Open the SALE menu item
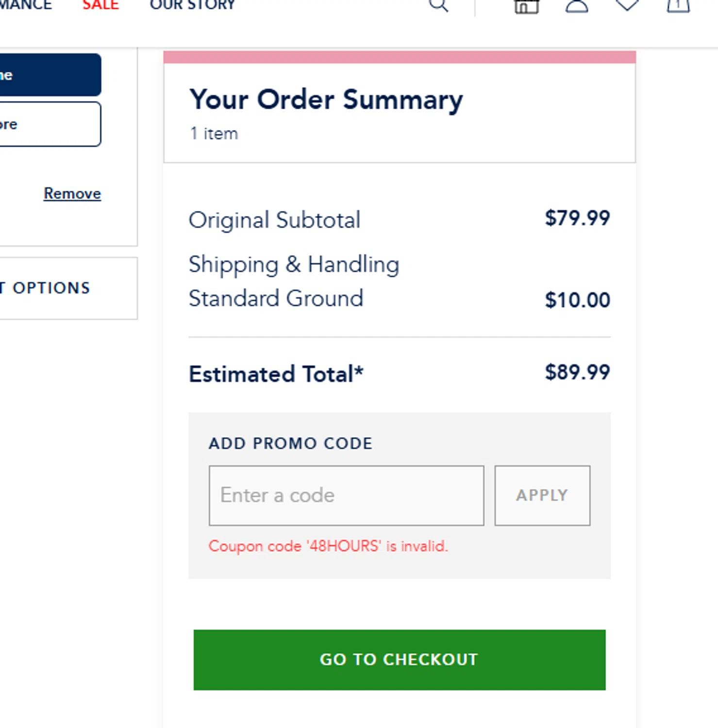Screen dimensions: 718x728 [100, 5]
